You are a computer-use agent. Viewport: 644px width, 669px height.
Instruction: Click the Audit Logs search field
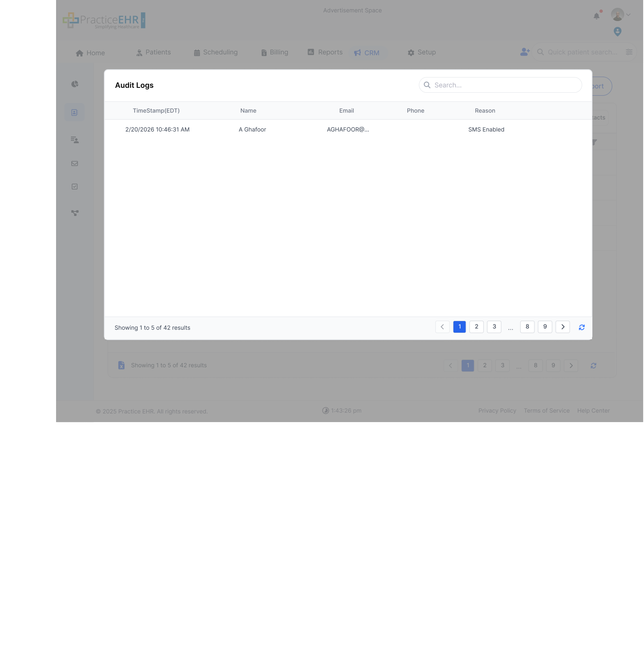point(500,85)
